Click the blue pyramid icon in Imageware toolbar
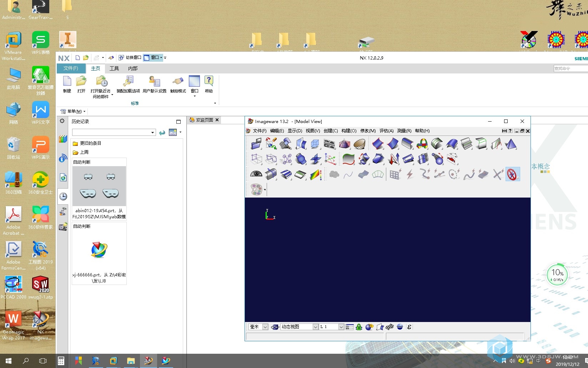The height and width of the screenshot is (368, 588). point(511,144)
